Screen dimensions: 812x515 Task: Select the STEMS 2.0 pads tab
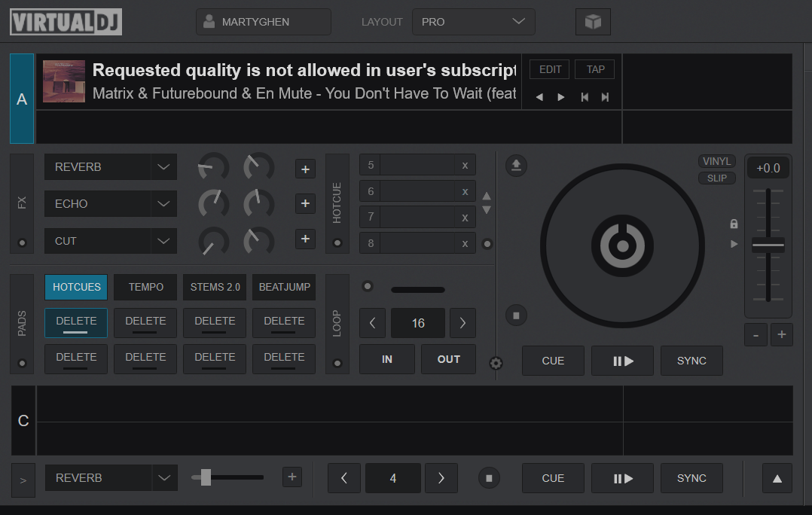[215, 288]
